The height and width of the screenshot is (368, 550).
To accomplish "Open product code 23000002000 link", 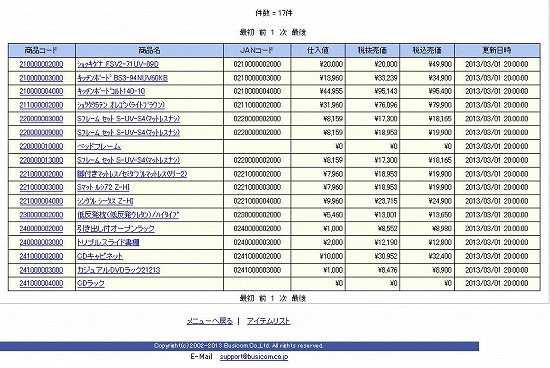I will [x=41, y=215].
